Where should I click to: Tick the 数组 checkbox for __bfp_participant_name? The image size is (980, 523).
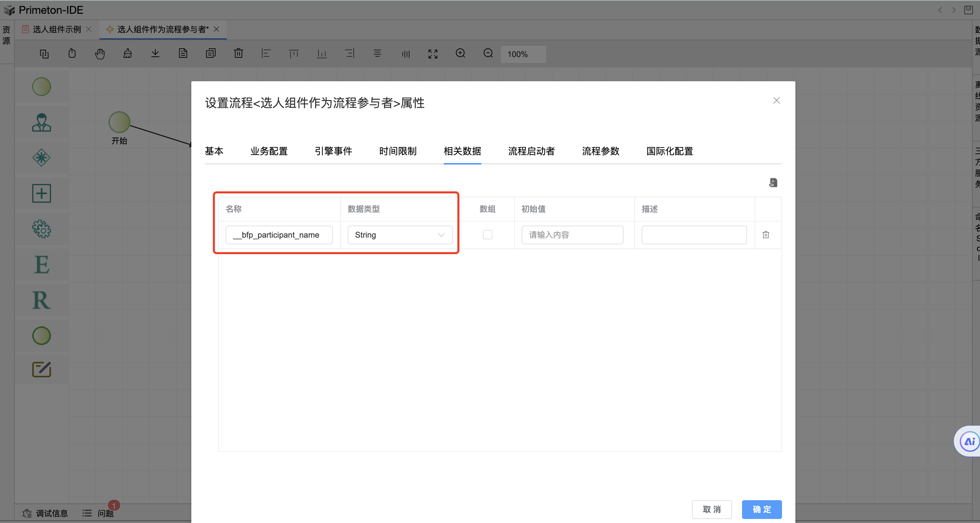click(487, 234)
